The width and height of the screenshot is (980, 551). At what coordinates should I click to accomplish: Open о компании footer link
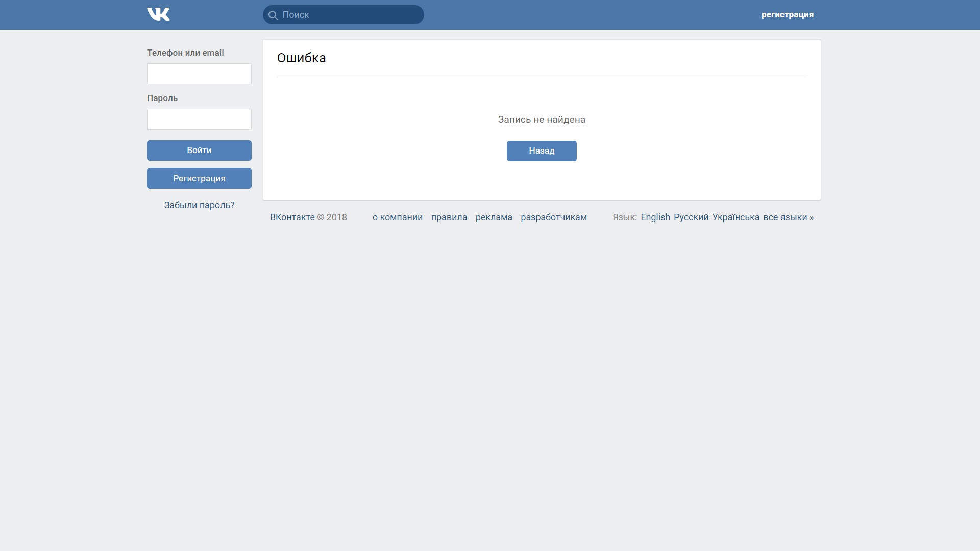[397, 217]
